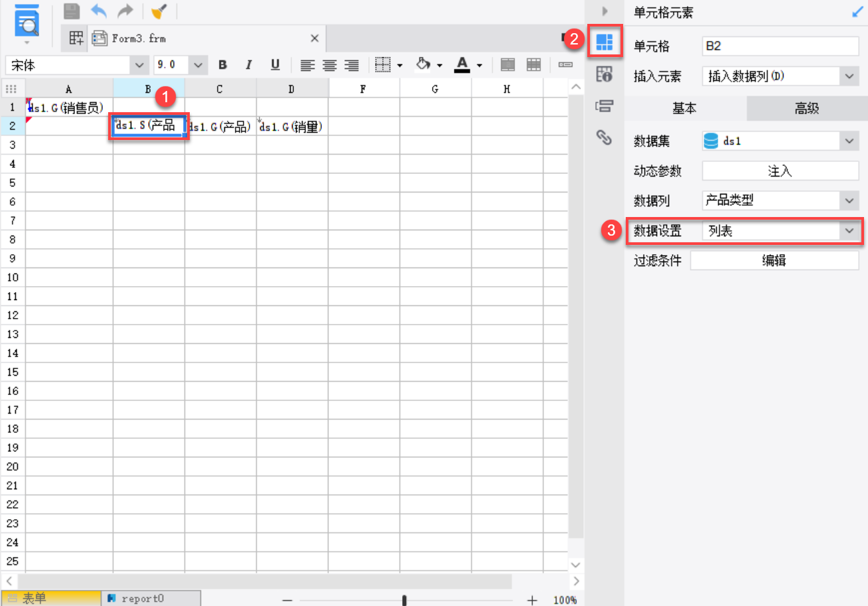The width and height of the screenshot is (868, 606).
Task: Switch to the 基本 tab
Action: tap(686, 109)
